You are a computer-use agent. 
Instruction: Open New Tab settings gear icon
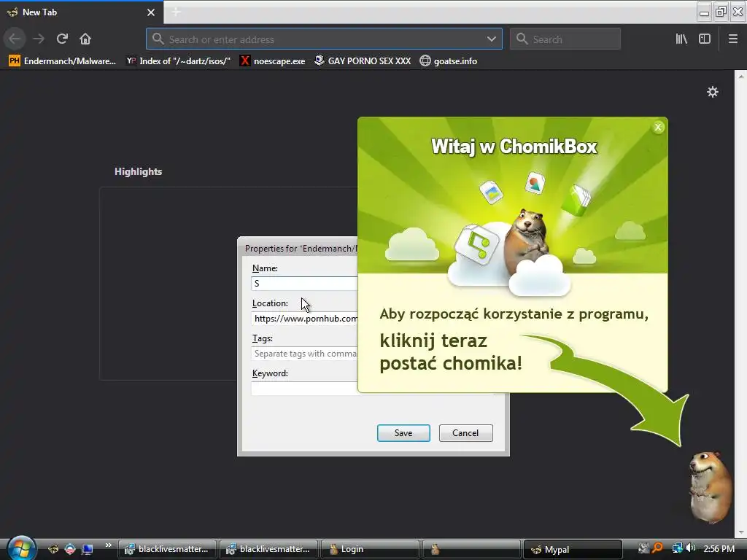pos(713,92)
